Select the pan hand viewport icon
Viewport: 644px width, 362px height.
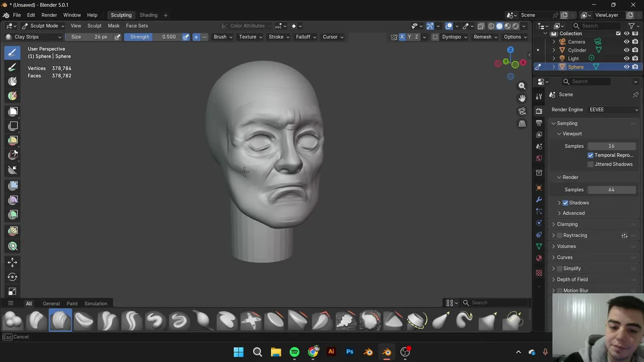(522, 99)
